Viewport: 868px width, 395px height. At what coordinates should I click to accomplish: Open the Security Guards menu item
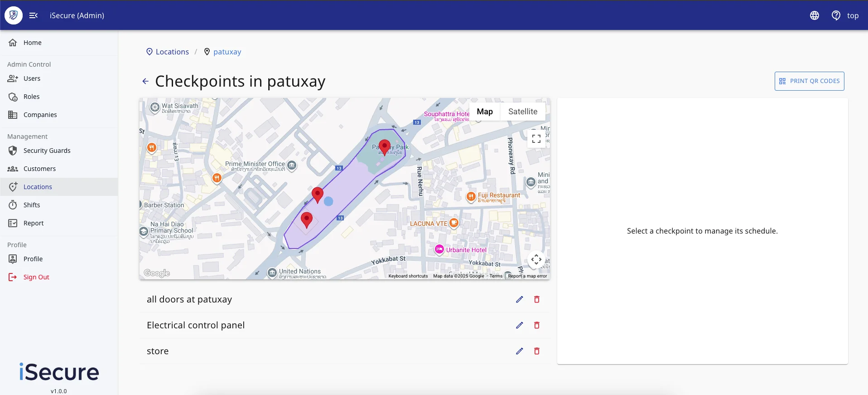pos(47,151)
